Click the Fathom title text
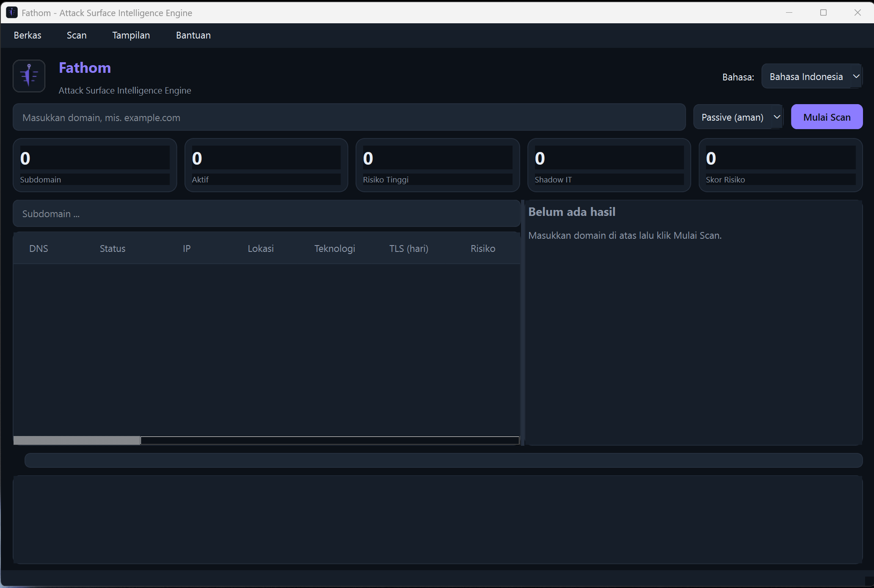 (x=85, y=68)
